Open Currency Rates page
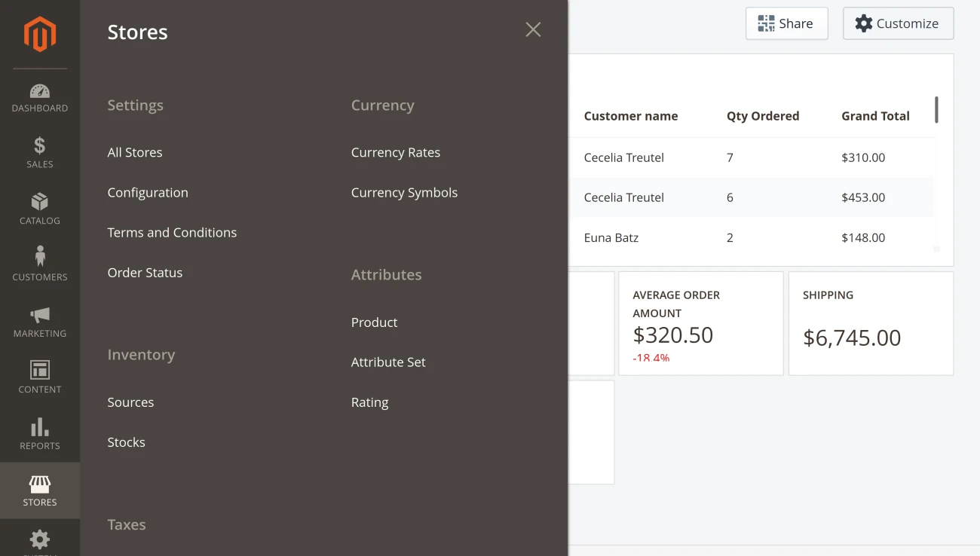Screen dimensions: 980x556 coord(396,152)
